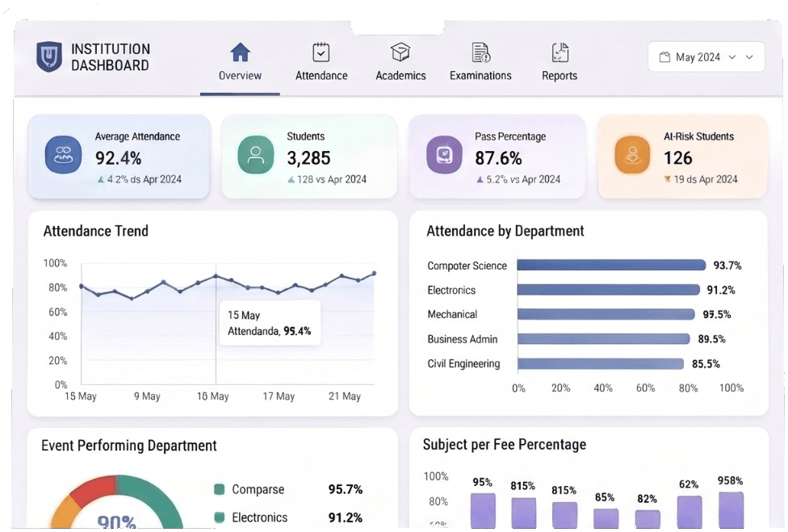Click the orange segment of donut chart
This screenshot has height=532, width=788.
[63, 513]
